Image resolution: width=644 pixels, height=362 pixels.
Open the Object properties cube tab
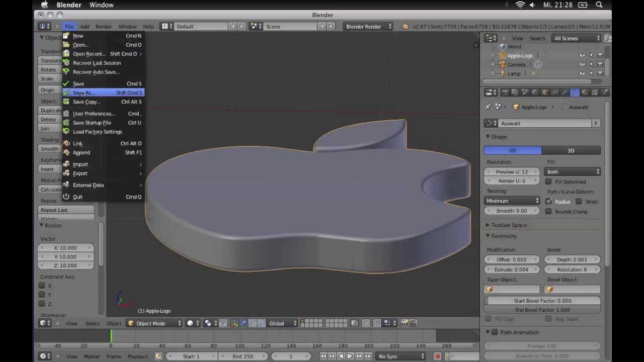tap(545, 93)
